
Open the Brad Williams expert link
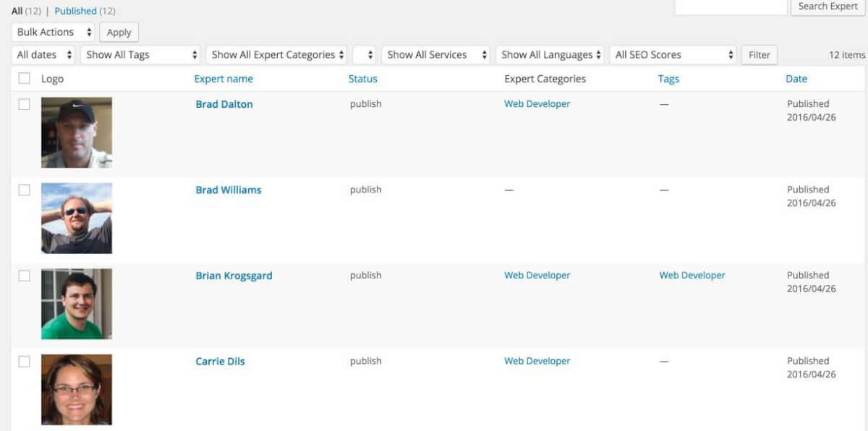229,190
